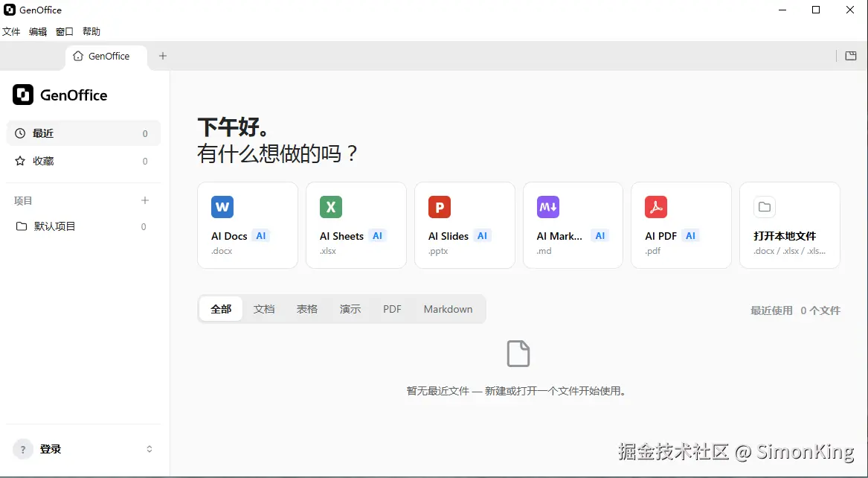Select the Markdown filter tab
Image resolution: width=868 pixels, height=478 pixels.
click(449, 309)
